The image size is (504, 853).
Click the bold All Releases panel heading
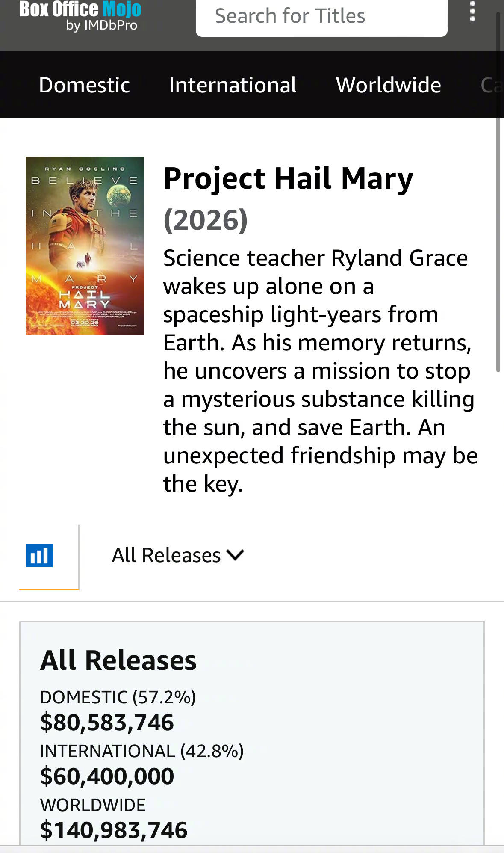118,660
